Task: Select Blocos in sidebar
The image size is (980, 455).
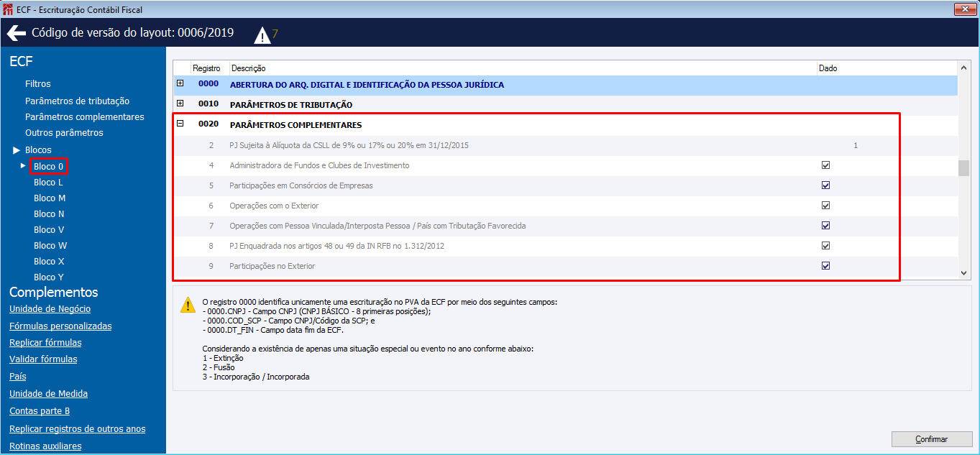Action: click(38, 150)
